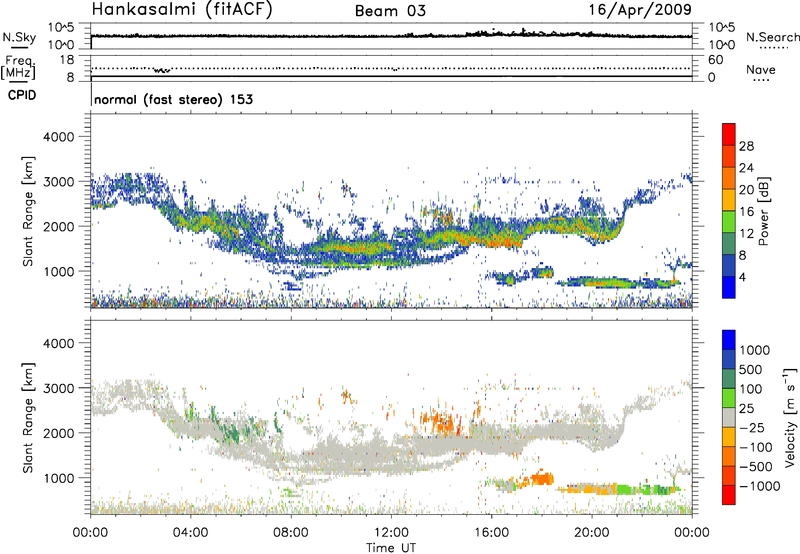Screen dimensions: 800x554
Task: Click "4000" on the power panel range axis
Action: click(58, 137)
